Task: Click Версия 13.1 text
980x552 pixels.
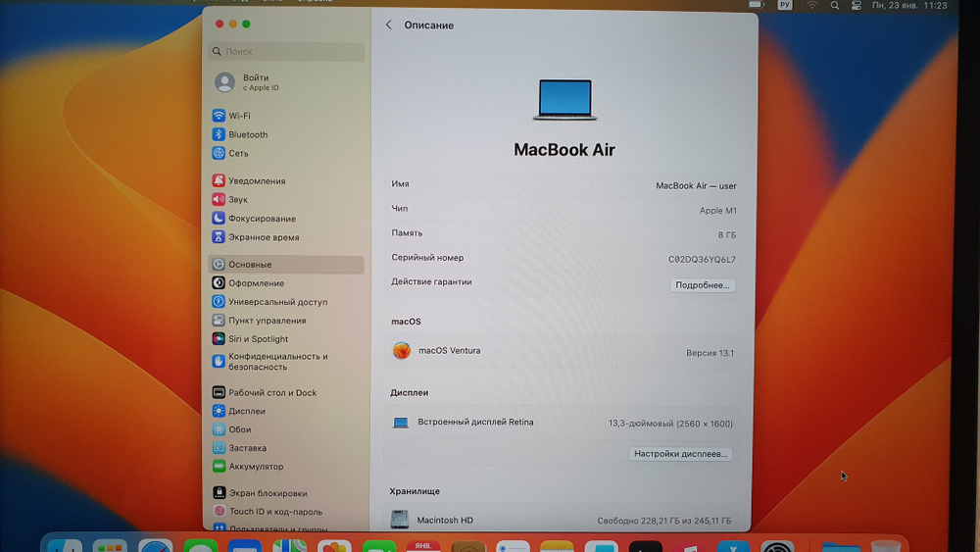Action: [710, 353]
